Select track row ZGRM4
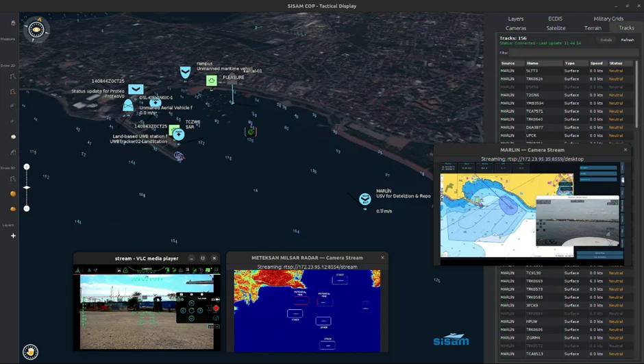The image size is (644, 364). tap(567, 338)
